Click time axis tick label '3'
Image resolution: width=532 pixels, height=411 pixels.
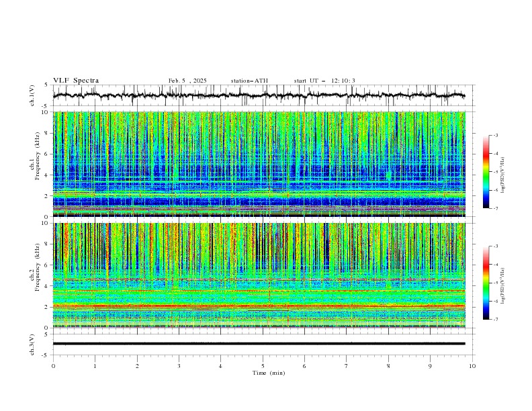(179, 366)
